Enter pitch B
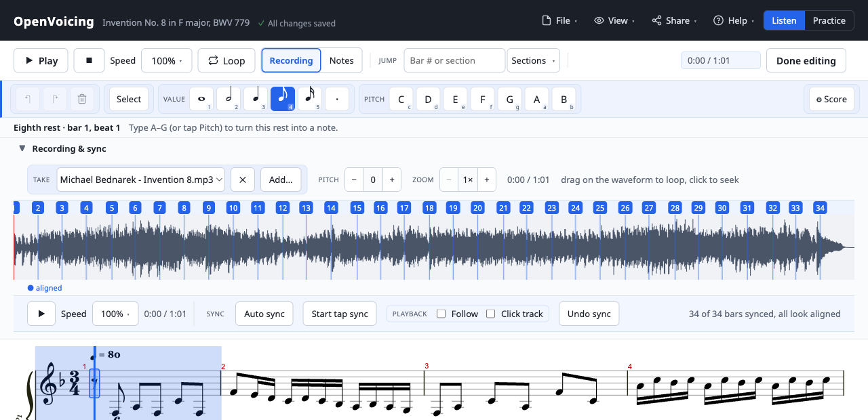The width and height of the screenshot is (868, 420). pos(564,99)
